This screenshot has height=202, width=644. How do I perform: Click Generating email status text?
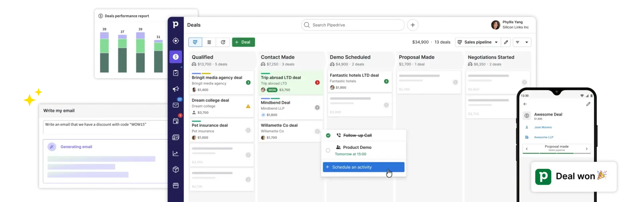click(76, 147)
